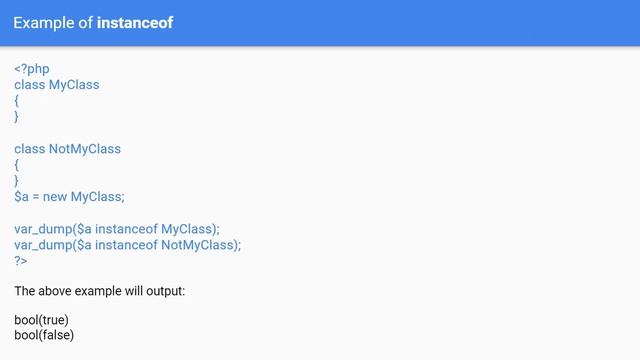Image resolution: width=640 pixels, height=360 pixels.
Task: Click the 'bool(true)' output line
Action: tap(41, 320)
